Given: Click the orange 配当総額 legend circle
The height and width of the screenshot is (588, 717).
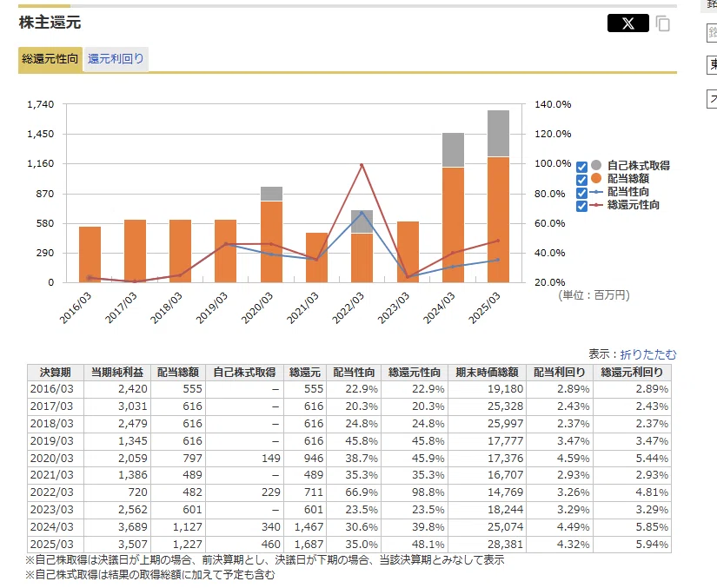Looking at the screenshot, I should coord(596,178).
